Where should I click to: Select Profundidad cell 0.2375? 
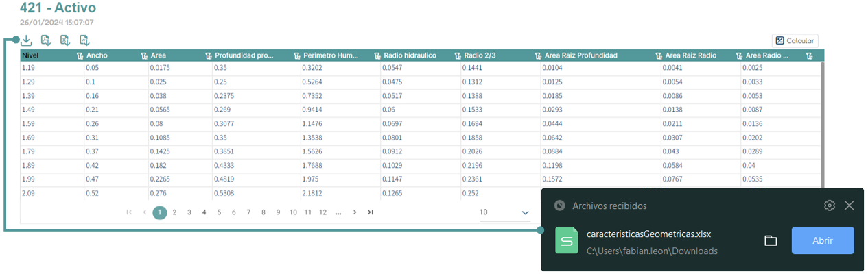tap(257, 96)
